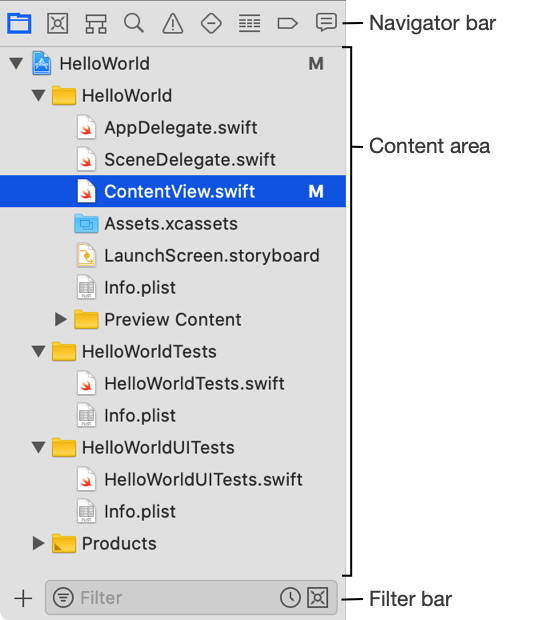Image resolution: width=538 pixels, height=620 pixels.
Task: Expand the Products folder
Action: [x=38, y=543]
